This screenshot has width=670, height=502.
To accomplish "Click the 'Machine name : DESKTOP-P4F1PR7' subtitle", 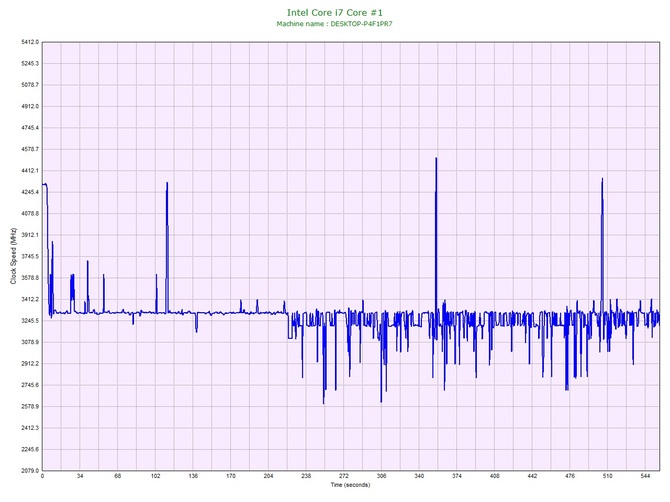I will pyautogui.click(x=334, y=24).
